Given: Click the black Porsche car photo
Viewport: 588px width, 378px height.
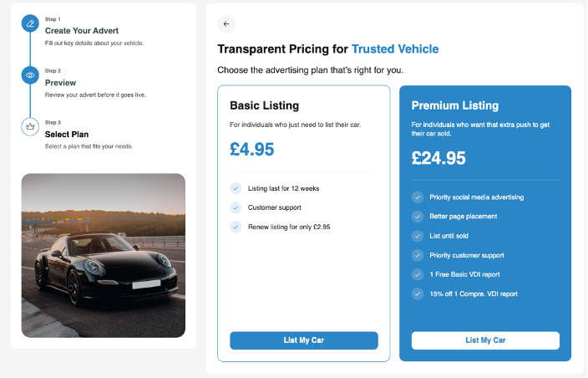Looking at the screenshot, I should pyautogui.click(x=103, y=255).
